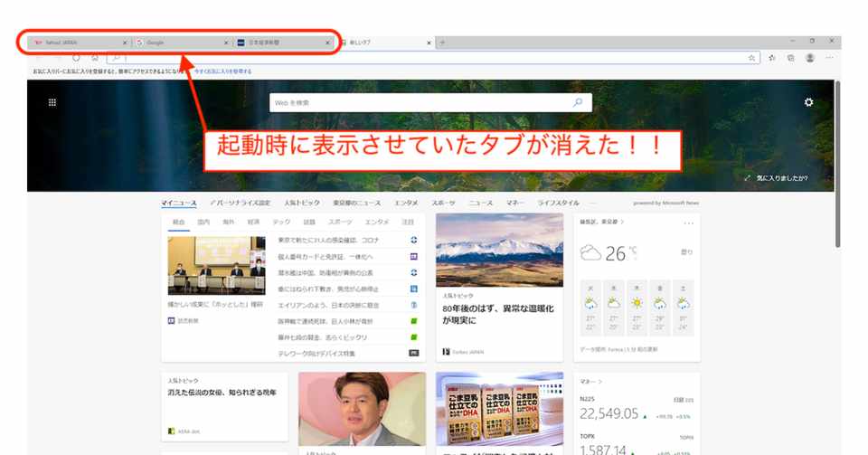Click the Web を検索 search box
Image resolution: width=868 pixels, height=455 pixels.
point(430,102)
